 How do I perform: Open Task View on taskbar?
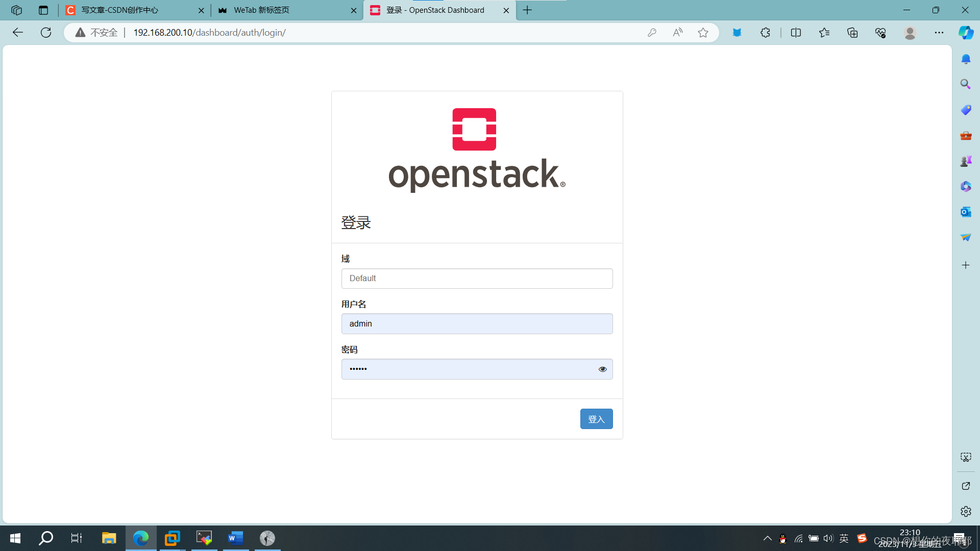[x=77, y=538]
